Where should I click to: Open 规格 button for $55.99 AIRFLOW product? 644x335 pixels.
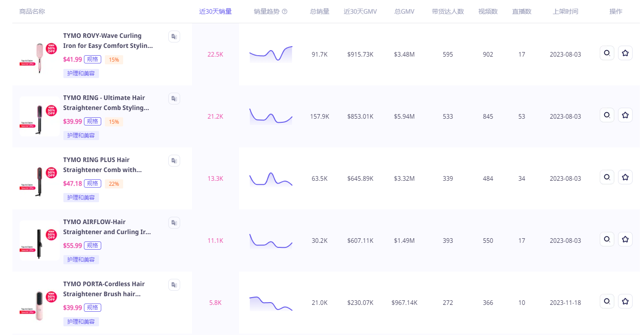click(x=93, y=246)
